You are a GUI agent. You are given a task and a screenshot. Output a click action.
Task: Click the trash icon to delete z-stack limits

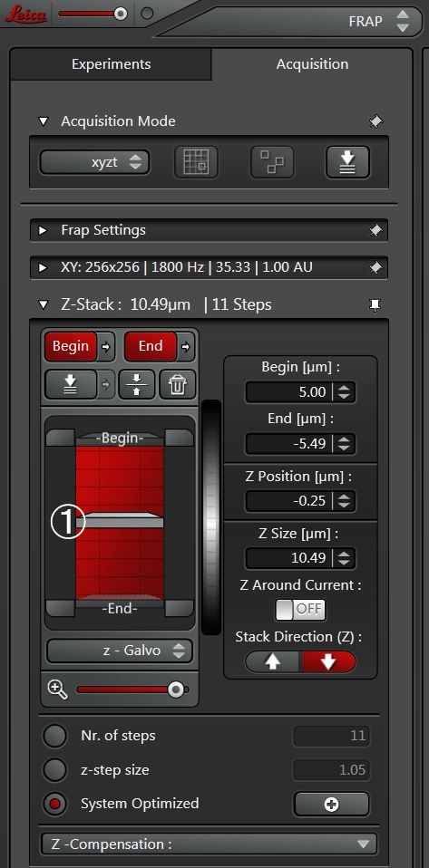178,385
